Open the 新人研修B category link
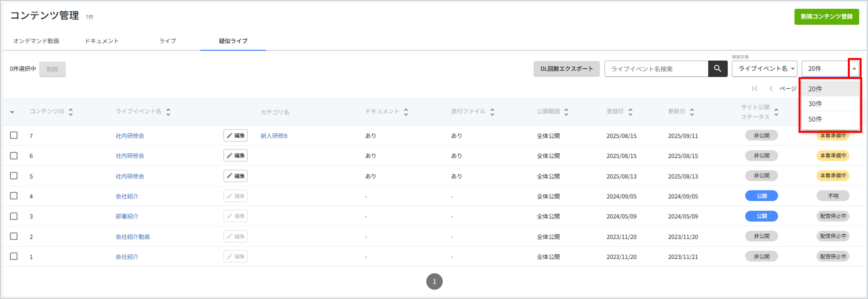868x299 pixels. click(274, 136)
